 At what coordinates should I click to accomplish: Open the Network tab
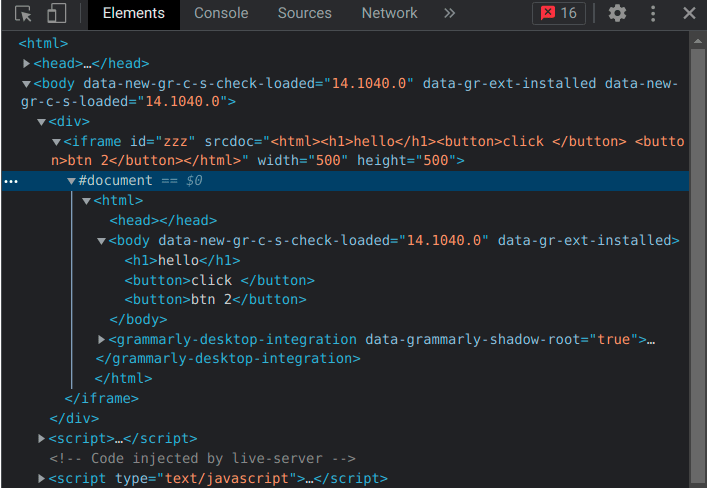[x=390, y=13]
